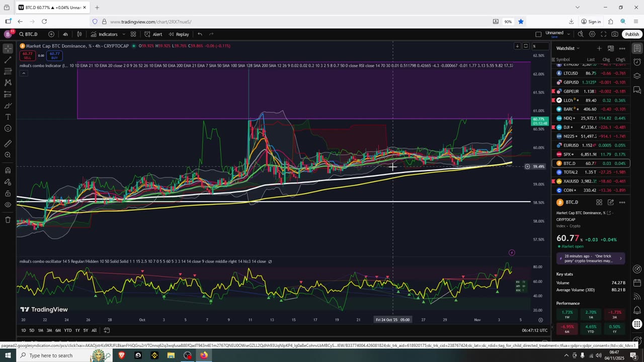This screenshot has height=362, width=644.
Task: Select All date range
Action: click(94, 330)
